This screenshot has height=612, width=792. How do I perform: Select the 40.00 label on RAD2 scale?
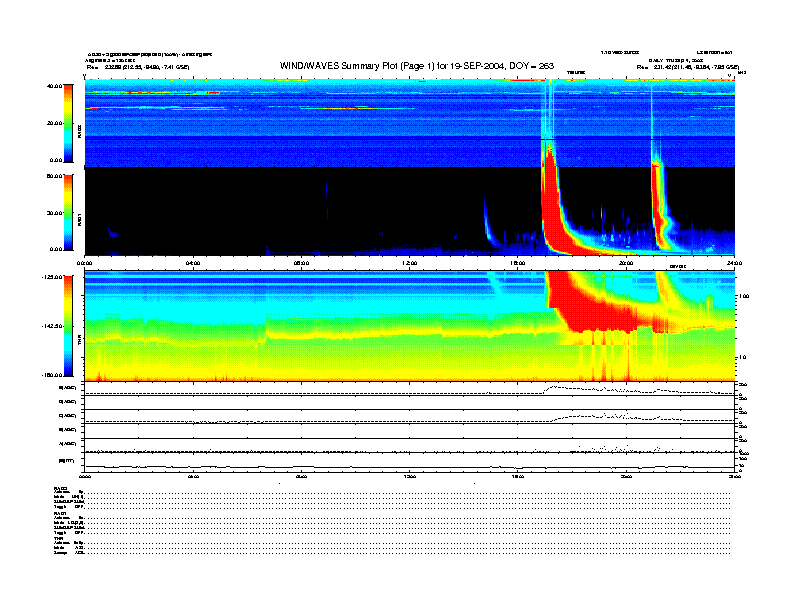click(x=53, y=87)
